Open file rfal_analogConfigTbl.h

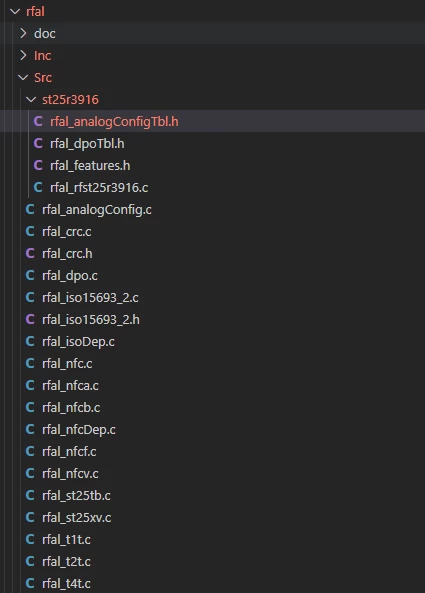pos(114,121)
